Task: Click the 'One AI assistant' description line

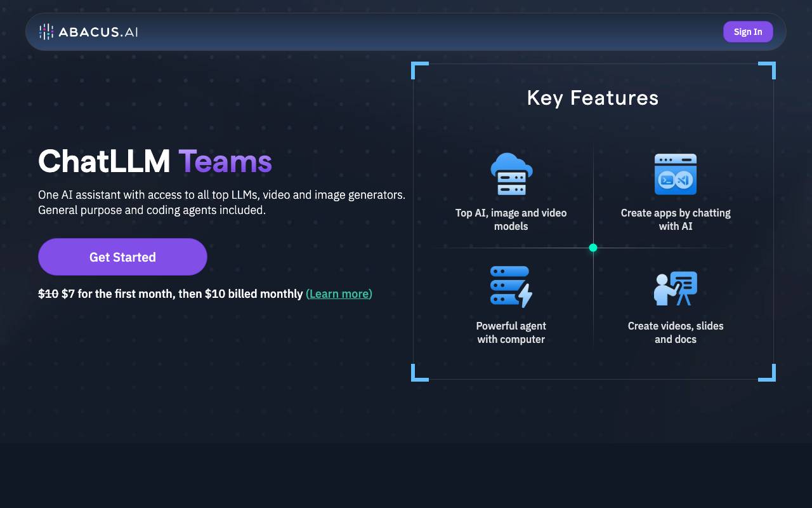Action: [222, 195]
